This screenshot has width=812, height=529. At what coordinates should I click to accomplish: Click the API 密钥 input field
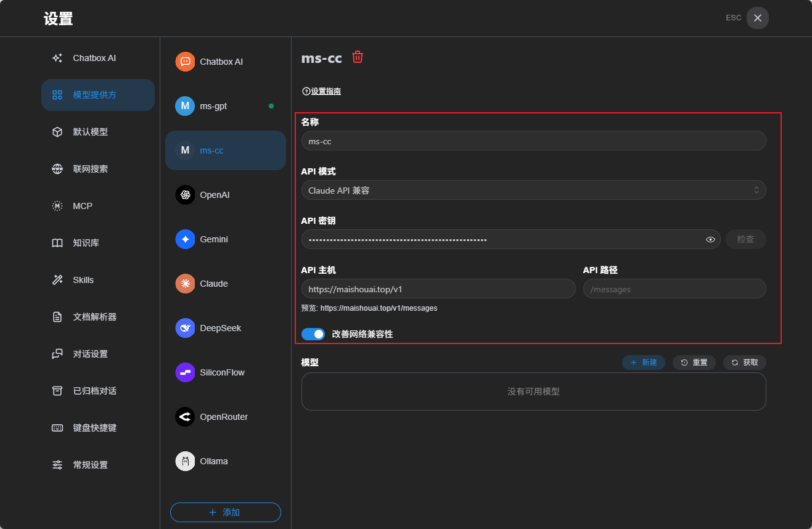(x=511, y=239)
